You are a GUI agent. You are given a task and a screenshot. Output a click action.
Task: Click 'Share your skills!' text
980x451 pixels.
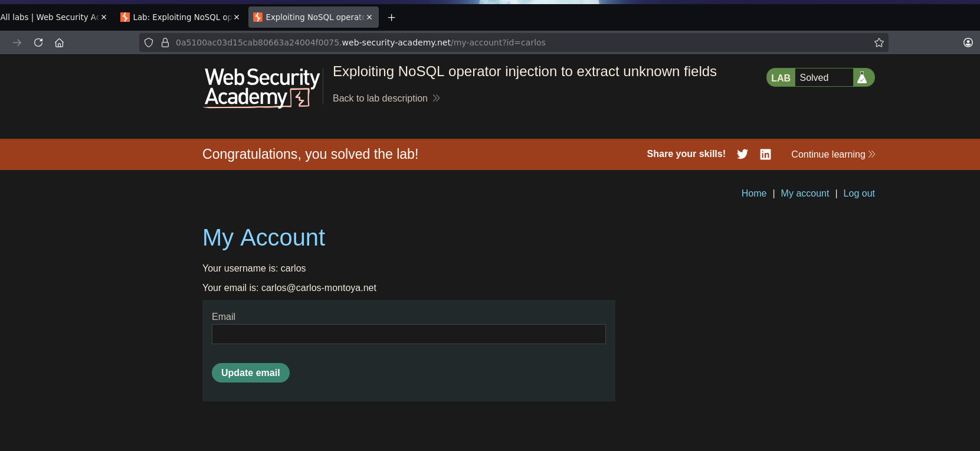tap(686, 153)
